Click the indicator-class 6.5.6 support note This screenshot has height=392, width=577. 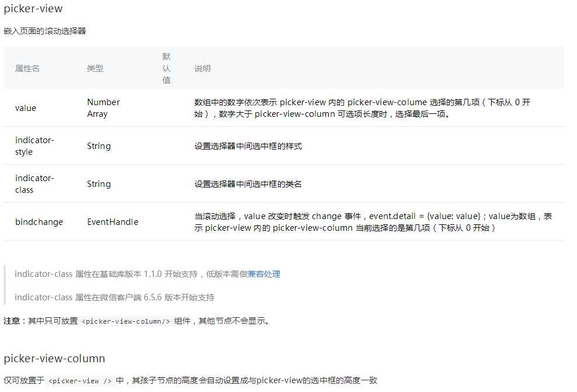pyautogui.click(x=111, y=297)
